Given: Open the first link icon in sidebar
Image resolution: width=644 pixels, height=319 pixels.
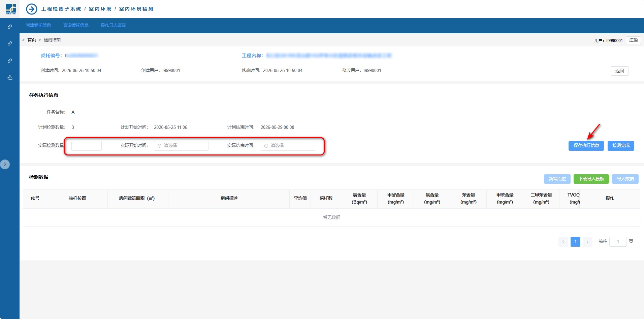Looking at the screenshot, I should (10, 27).
